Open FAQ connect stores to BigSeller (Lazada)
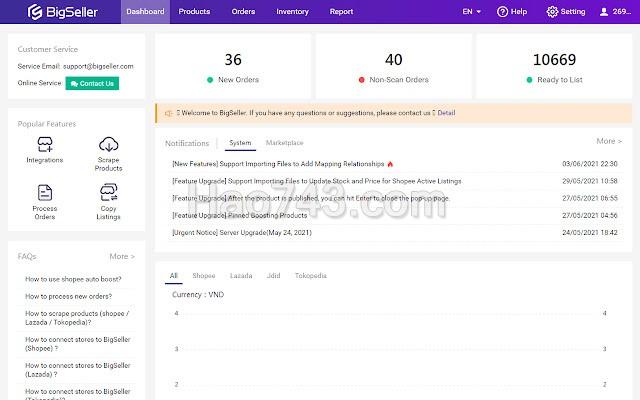 click(78, 370)
